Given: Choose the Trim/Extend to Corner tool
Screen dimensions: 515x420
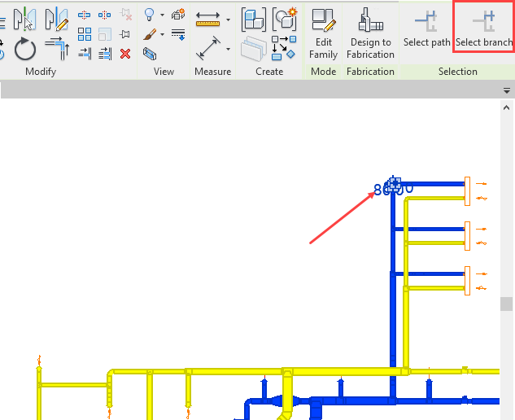Looking at the screenshot, I should point(57,48).
